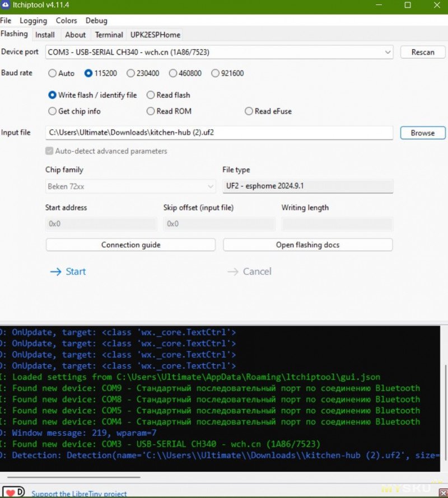Screen dimensions: 448x498
Task: Click the Input file path field
Action: [x=219, y=133]
